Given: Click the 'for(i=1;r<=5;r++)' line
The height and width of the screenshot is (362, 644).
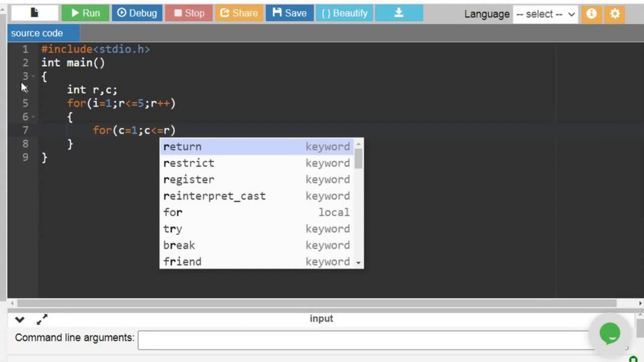Looking at the screenshot, I should (121, 103).
